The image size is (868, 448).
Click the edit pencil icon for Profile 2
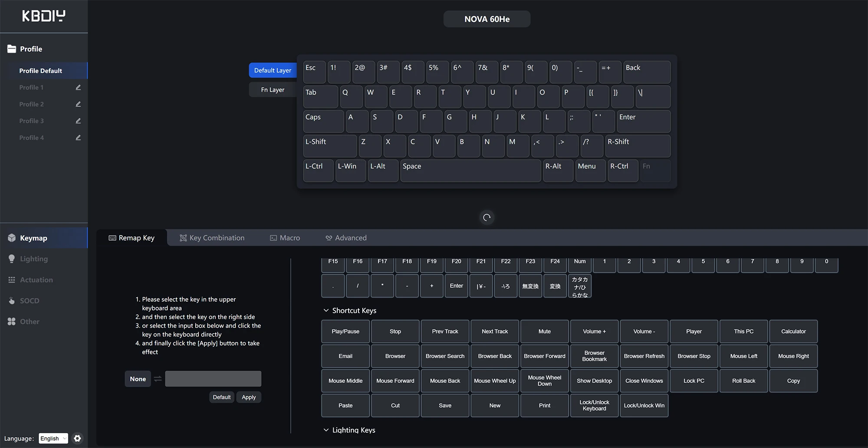[x=78, y=104]
